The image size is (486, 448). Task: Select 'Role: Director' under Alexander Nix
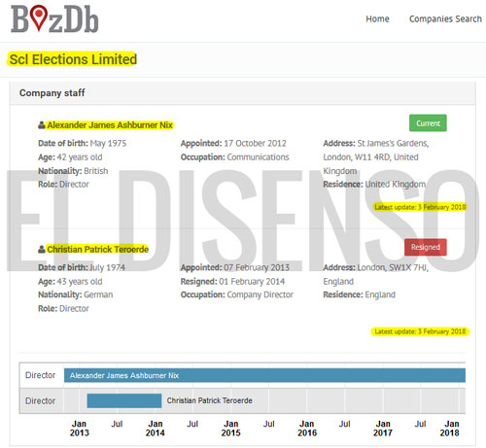click(x=63, y=184)
